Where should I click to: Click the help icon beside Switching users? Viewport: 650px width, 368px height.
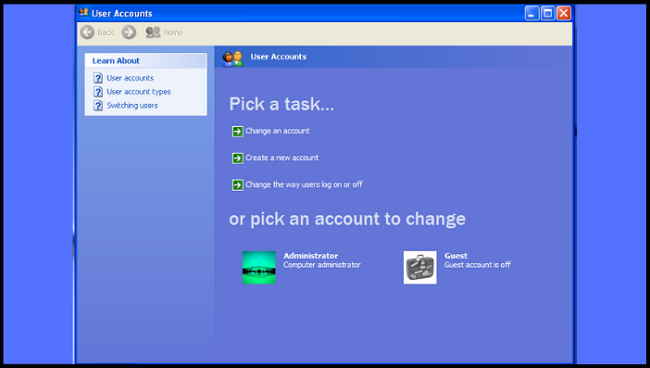click(x=98, y=105)
